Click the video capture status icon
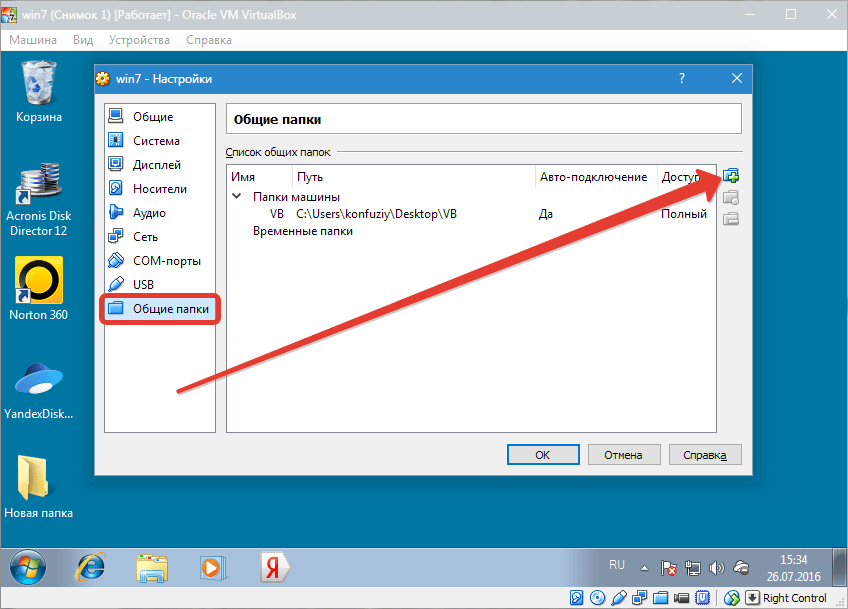The height and width of the screenshot is (609, 848). (x=681, y=598)
